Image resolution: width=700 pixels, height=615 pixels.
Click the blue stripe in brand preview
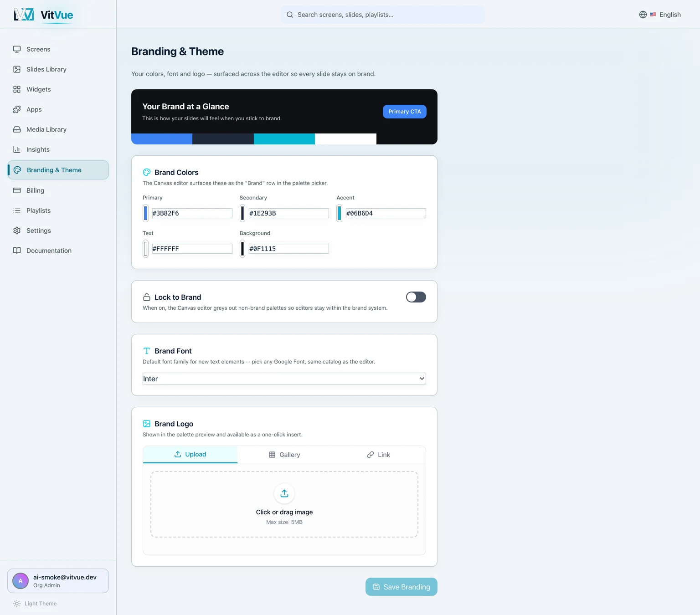(162, 139)
